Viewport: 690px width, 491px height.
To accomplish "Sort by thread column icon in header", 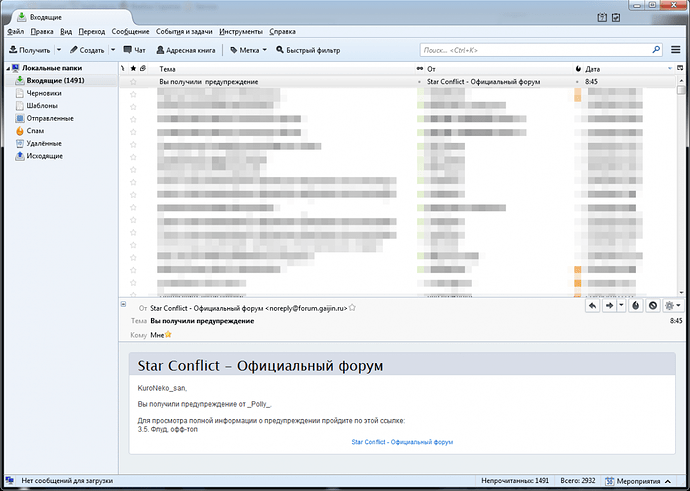I will (x=123, y=69).
